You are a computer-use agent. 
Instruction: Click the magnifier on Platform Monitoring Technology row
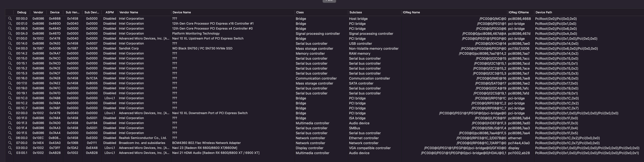point(10,33)
